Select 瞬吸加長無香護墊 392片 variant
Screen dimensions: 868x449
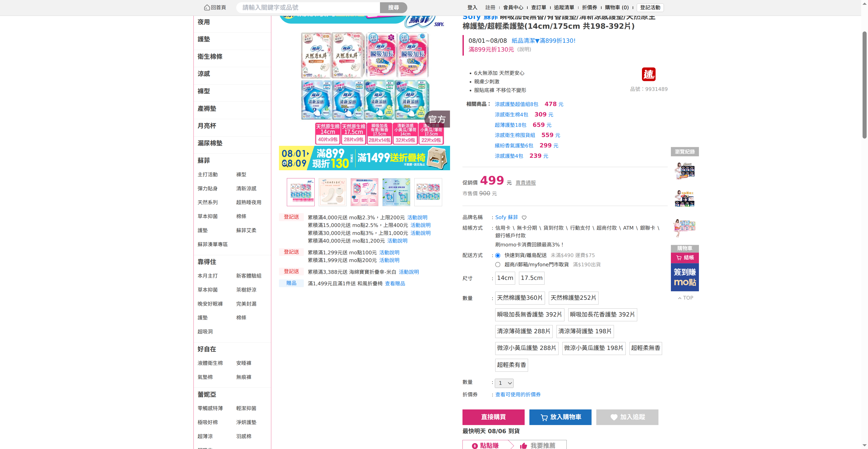pyautogui.click(x=529, y=315)
